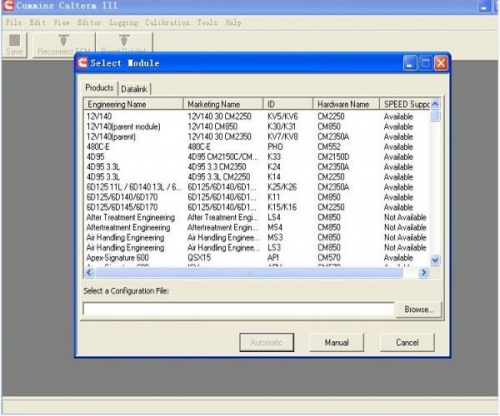Sort by ID column header

[288, 104]
